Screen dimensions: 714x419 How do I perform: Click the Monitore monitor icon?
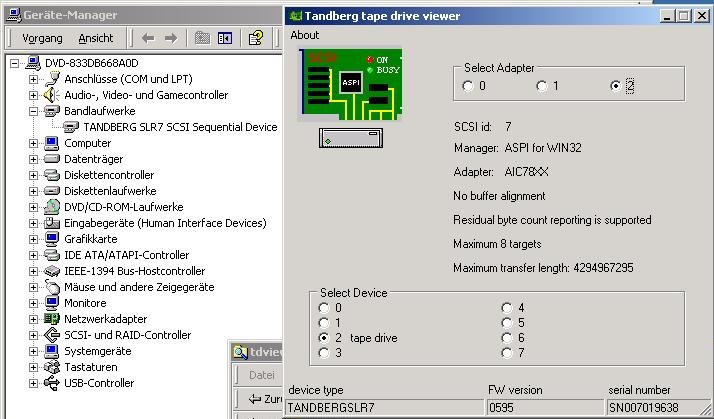(51, 303)
